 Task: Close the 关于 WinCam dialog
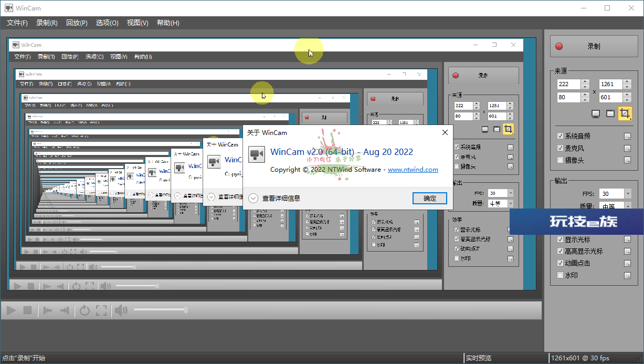[445, 133]
